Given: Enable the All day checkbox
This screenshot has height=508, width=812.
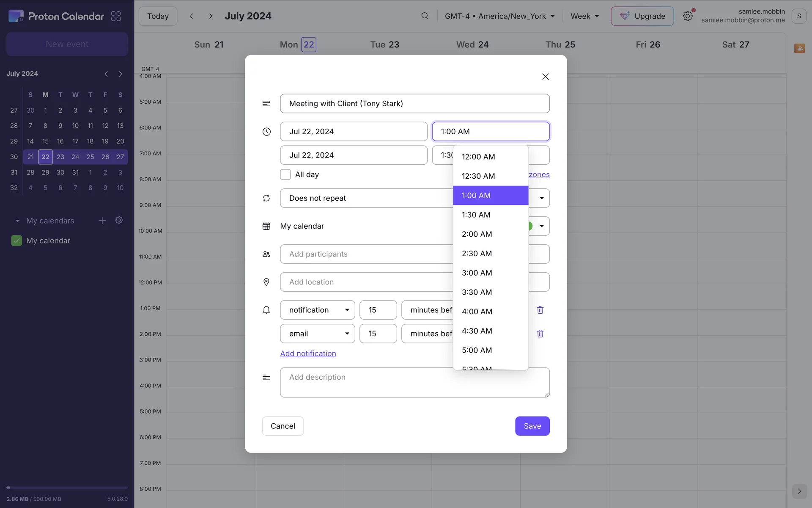Looking at the screenshot, I should click(285, 174).
